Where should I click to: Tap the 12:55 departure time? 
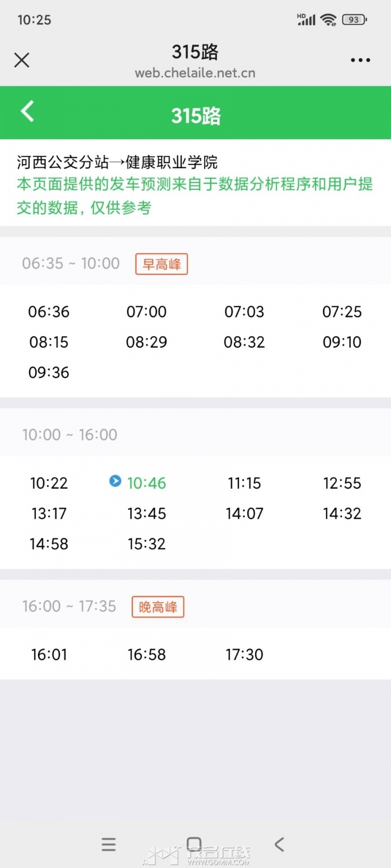pyautogui.click(x=342, y=483)
